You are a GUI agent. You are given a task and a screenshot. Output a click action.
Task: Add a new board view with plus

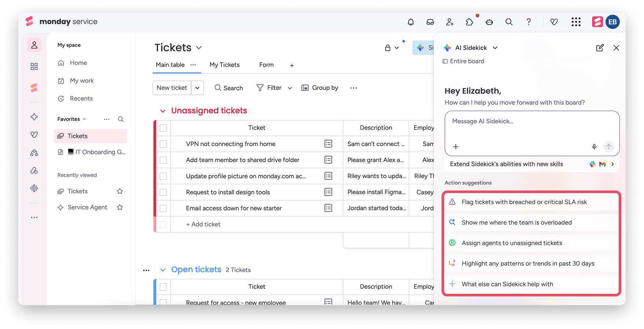click(x=292, y=65)
